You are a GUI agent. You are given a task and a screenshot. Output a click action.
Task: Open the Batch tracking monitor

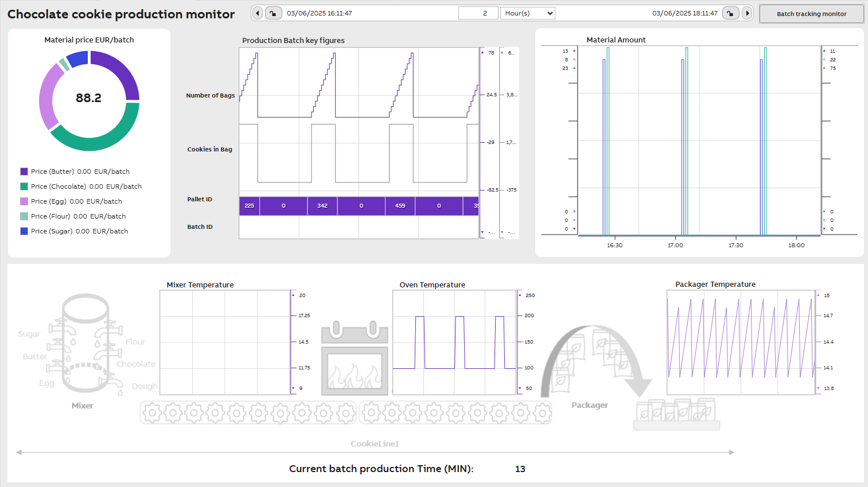click(x=811, y=13)
